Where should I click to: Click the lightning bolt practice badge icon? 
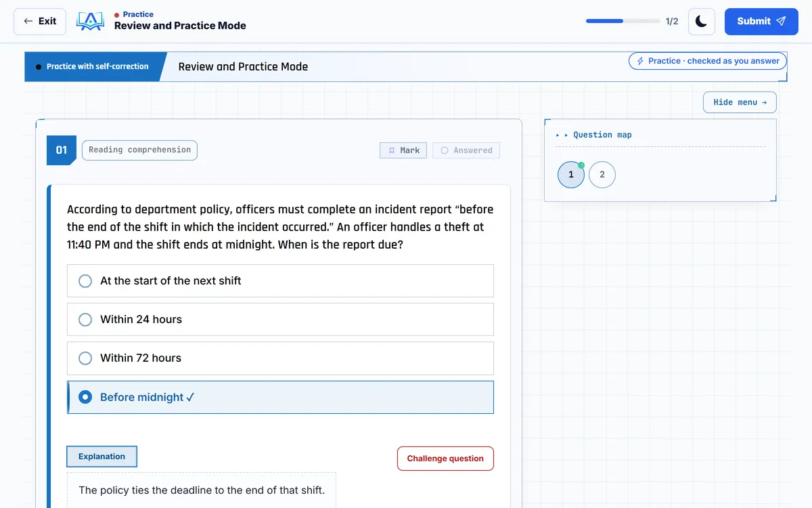[x=640, y=61]
